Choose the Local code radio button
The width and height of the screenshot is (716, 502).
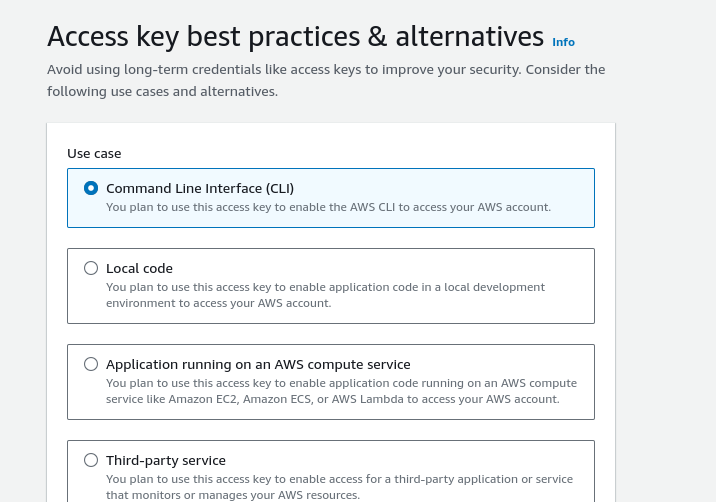click(x=91, y=268)
